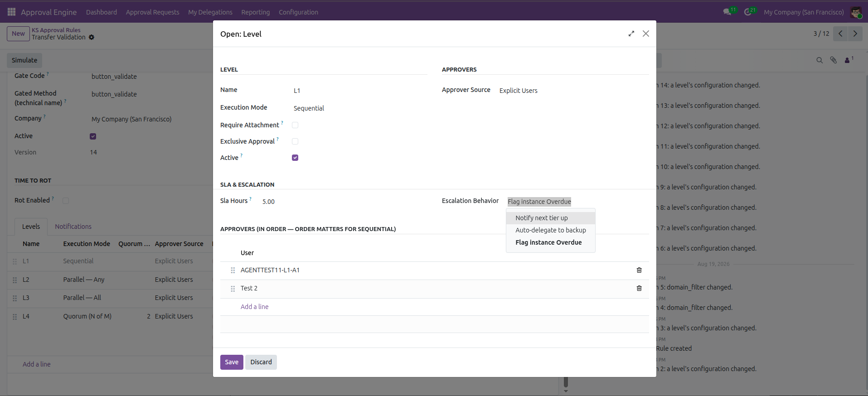Grab the drag handle for Test 2

tap(233, 289)
